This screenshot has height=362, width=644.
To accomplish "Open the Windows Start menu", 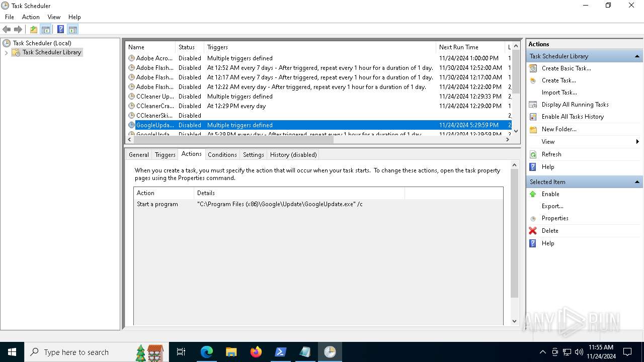I will 12,352.
